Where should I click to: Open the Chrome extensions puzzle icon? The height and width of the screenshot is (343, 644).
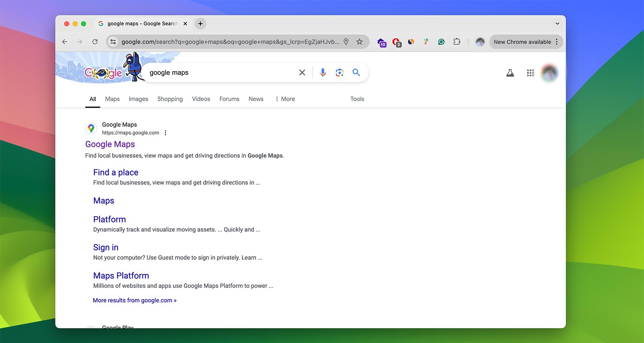(x=456, y=42)
